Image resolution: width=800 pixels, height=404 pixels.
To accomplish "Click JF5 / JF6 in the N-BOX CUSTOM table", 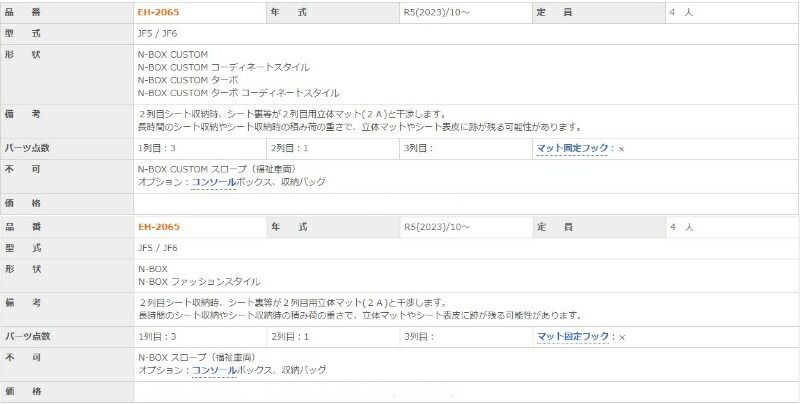I will (157, 34).
